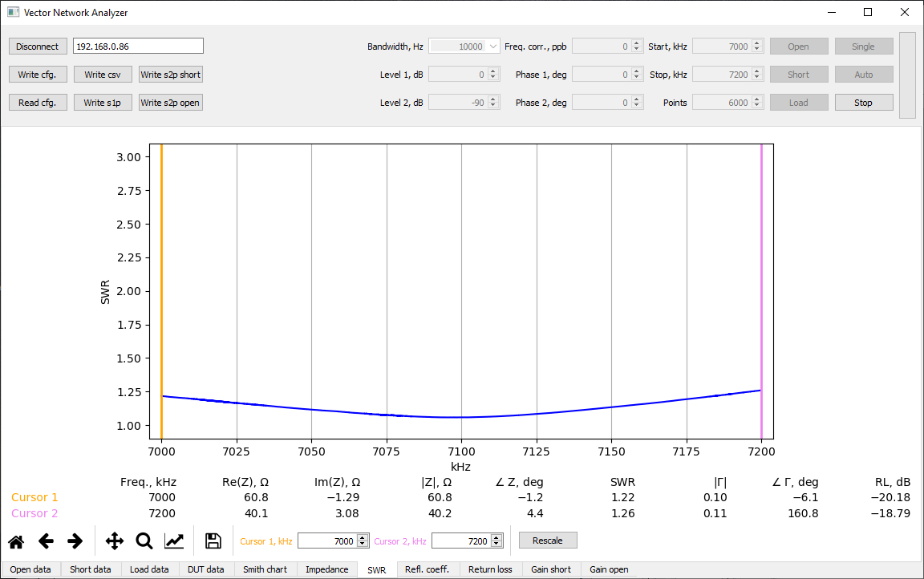
Task: Activate the zoom to rectangle tool
Action: 144,541
